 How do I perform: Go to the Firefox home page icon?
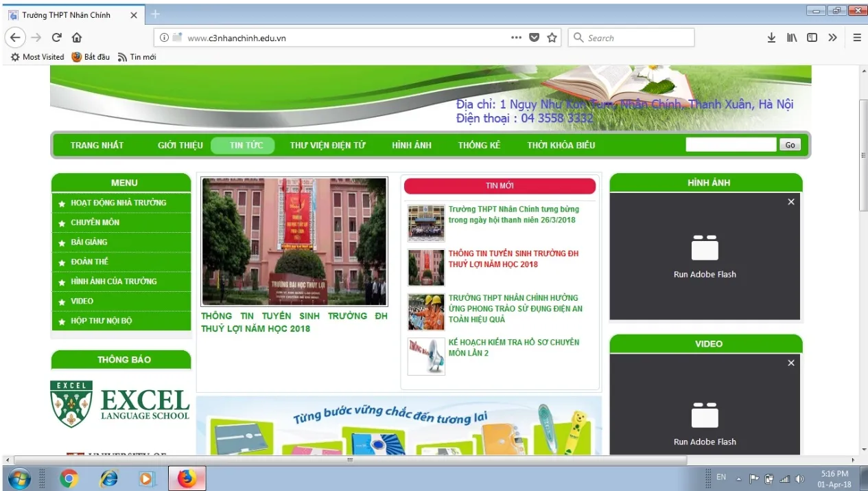click(77, 38)
